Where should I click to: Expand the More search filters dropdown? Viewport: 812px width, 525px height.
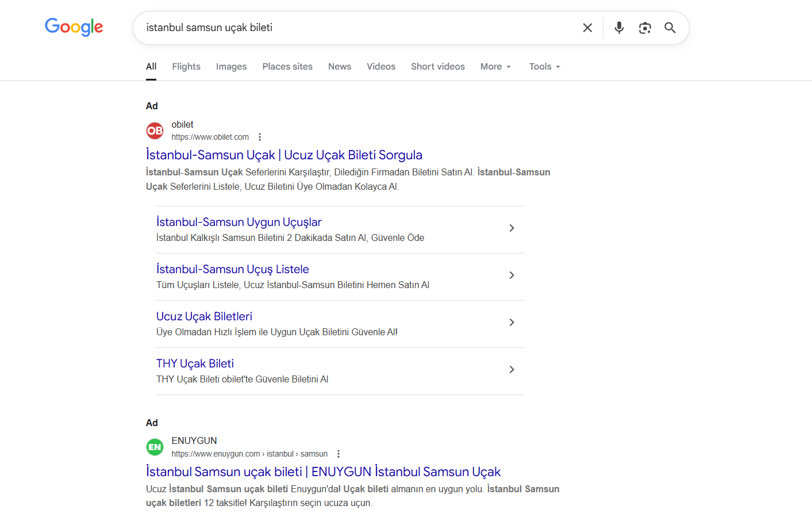click(495, 67)
